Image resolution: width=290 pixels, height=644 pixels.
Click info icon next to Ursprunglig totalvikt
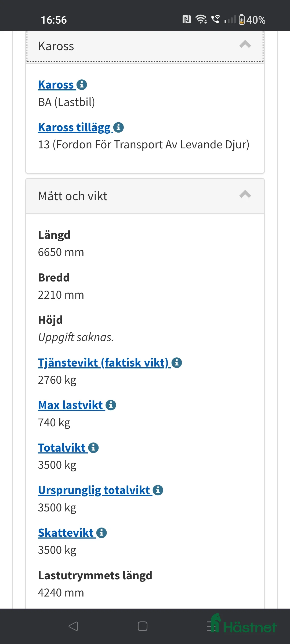(158, 490)
